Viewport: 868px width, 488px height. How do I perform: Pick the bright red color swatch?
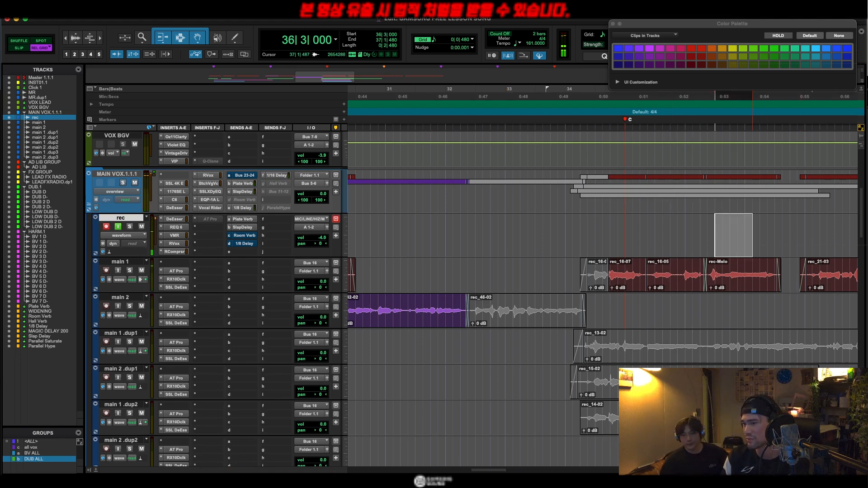click(x=691, y=48)
